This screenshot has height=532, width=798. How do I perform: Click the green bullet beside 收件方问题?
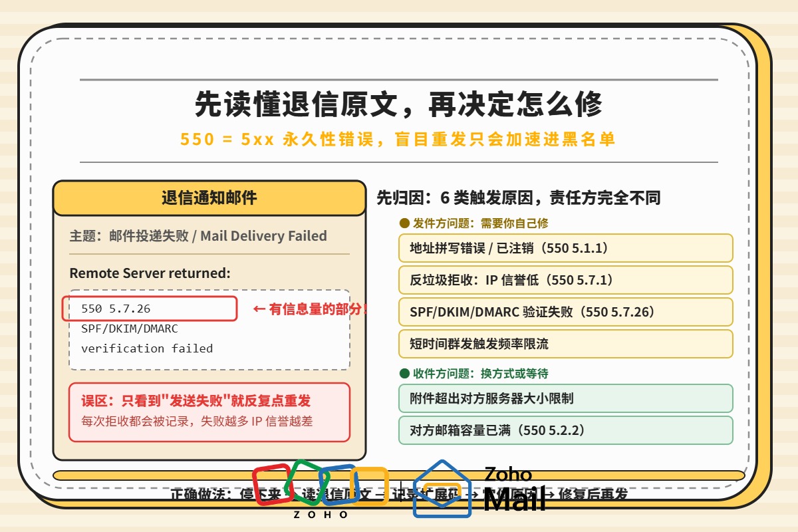(403, 374)
